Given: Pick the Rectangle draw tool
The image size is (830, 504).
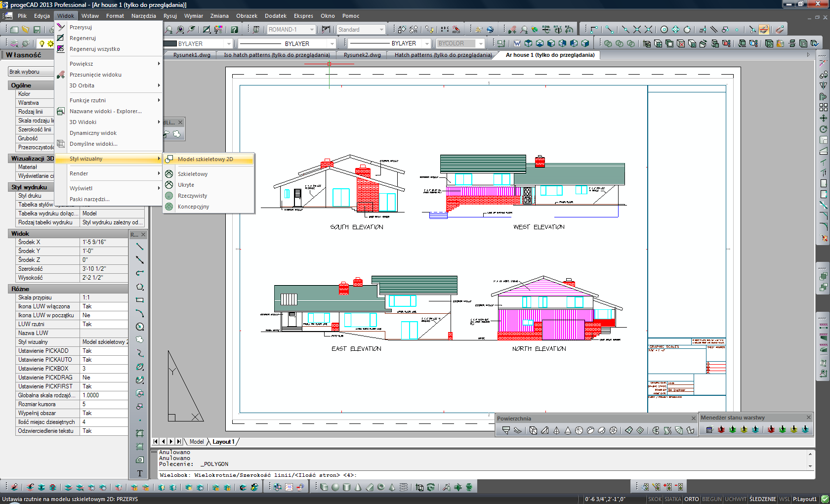Looking at the screenshot, I should pos(140,300).
